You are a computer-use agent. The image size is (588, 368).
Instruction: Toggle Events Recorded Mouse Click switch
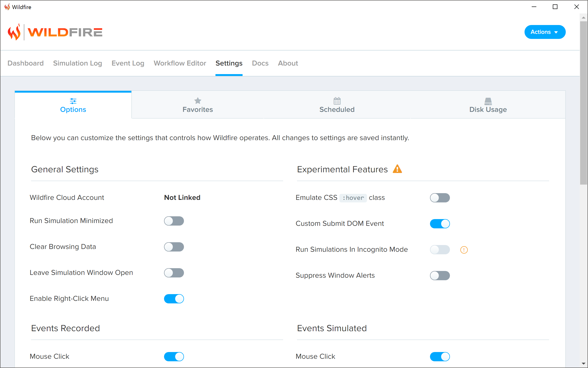[x=174, y=357]
